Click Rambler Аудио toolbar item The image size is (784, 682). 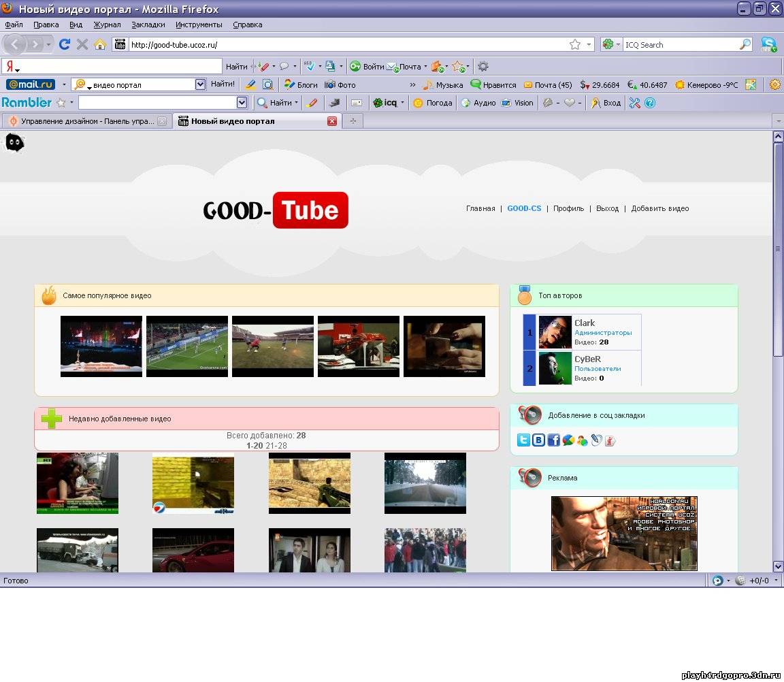tap(478, 103)
